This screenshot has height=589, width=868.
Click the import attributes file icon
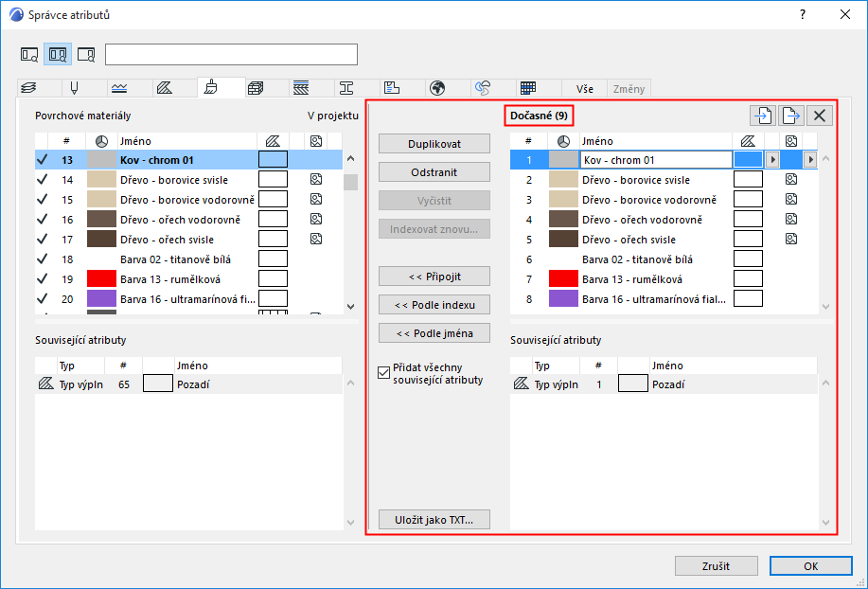763,116
